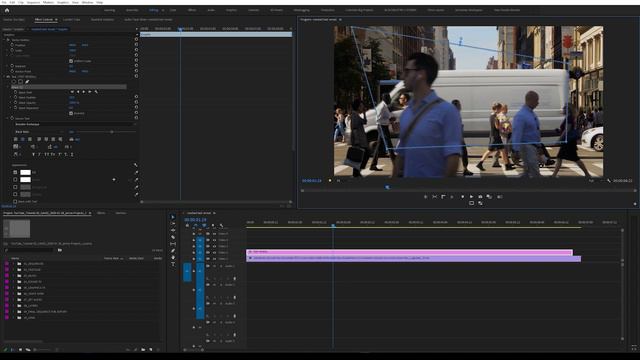Open the Sequence menu

(33, 2)
